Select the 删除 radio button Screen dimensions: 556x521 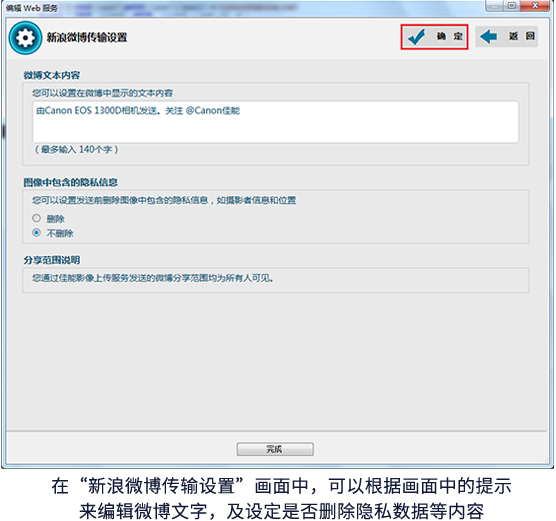37,218
